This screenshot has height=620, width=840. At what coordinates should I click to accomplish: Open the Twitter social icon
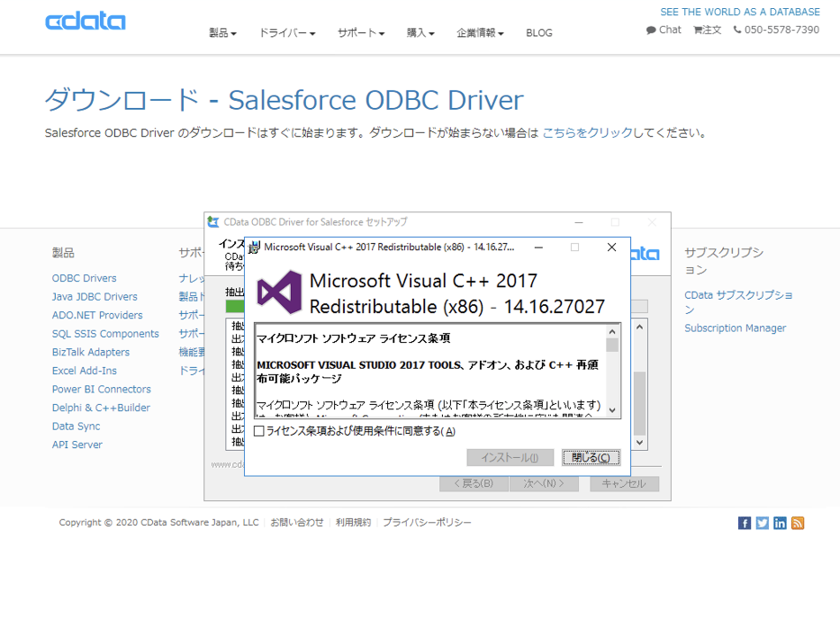point(763,523)
